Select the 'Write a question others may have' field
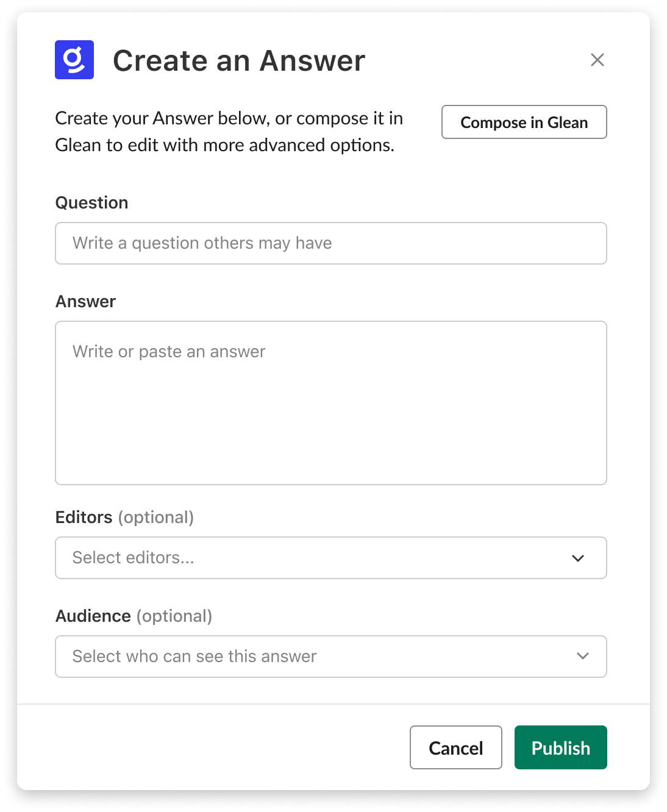 tap(331, 243)
